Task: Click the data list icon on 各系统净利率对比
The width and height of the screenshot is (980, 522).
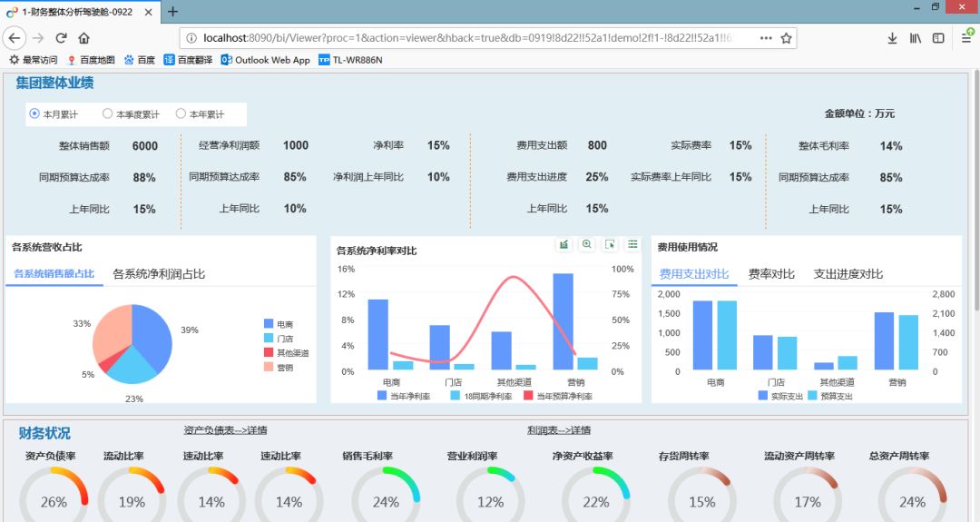Action: [x=632, y=244]
